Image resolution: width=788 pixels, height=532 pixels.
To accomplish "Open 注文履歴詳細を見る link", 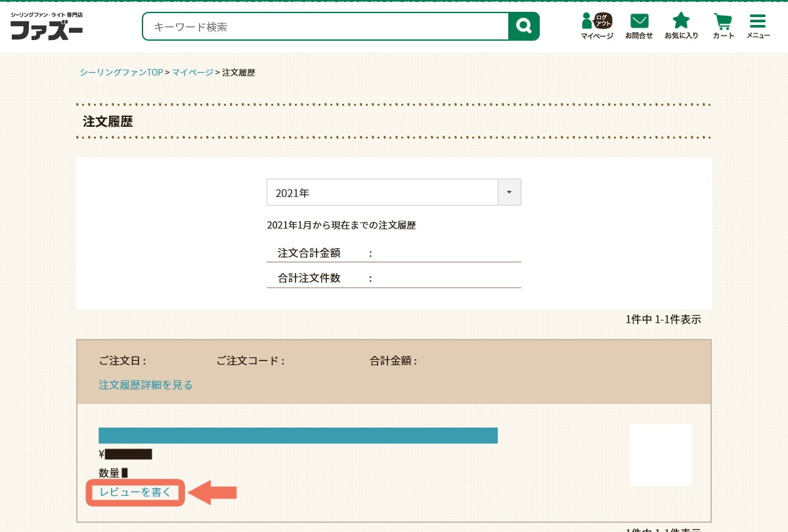I will click(x=146, y=385).
